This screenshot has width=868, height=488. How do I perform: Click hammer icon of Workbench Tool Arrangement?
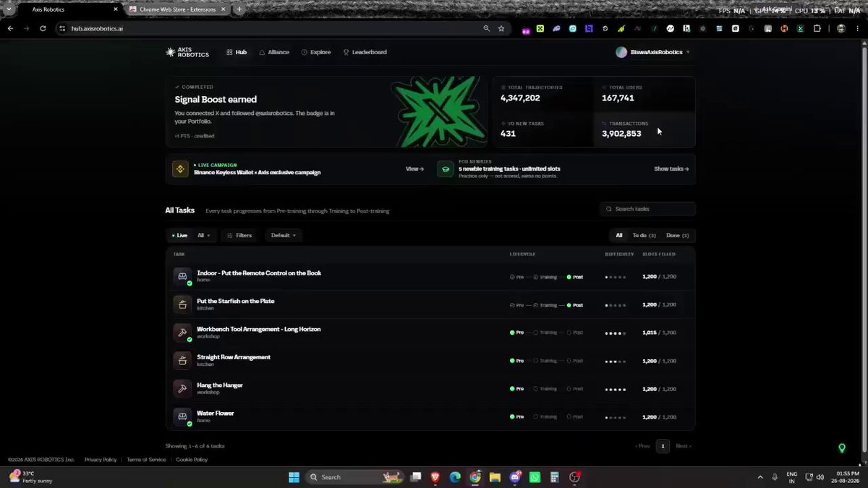(182, 333)
